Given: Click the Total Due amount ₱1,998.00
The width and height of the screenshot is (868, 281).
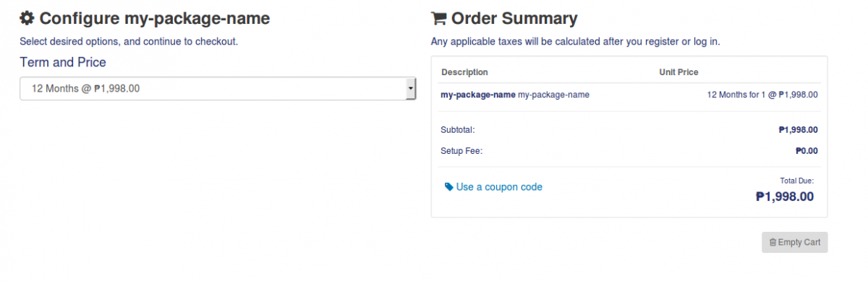Looking at the screenshot, I should click(785, 196).
